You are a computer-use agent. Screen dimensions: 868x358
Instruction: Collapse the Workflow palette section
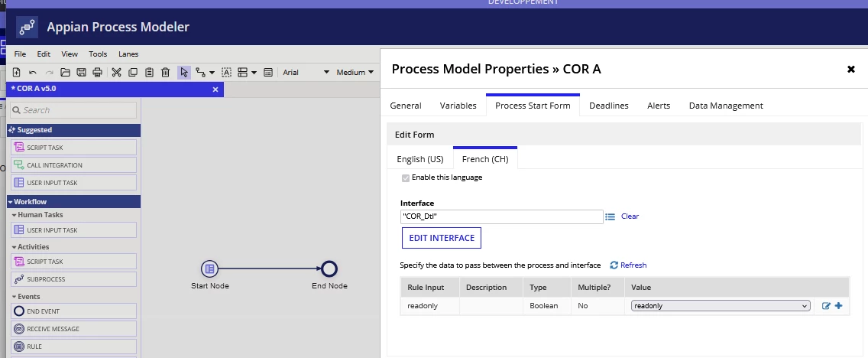(x=73, y=202)
